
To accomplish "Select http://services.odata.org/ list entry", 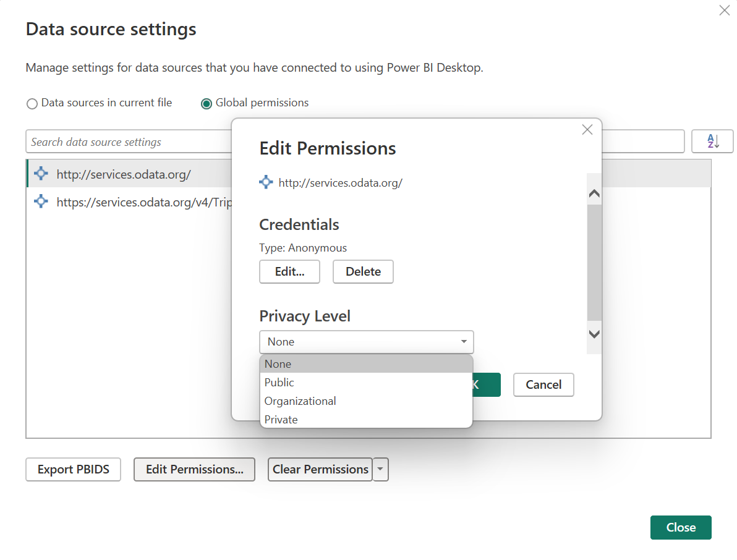I will [129, 174].
